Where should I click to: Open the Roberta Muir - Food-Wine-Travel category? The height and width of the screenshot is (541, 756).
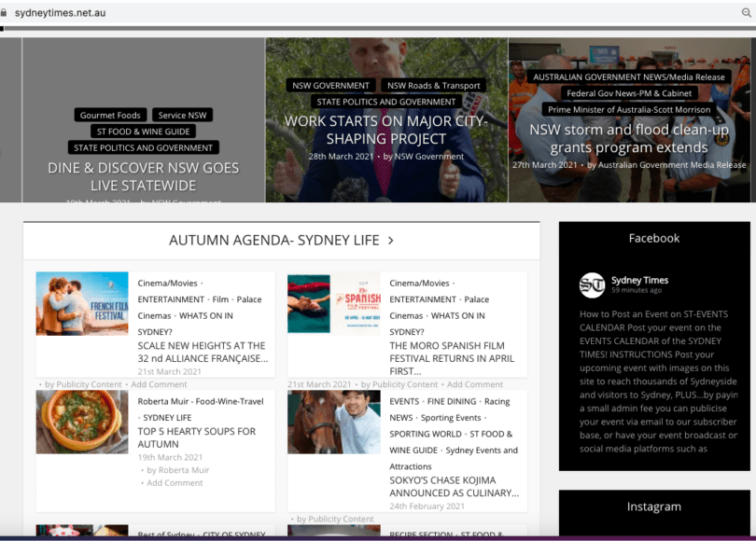(x=201, y=402)
